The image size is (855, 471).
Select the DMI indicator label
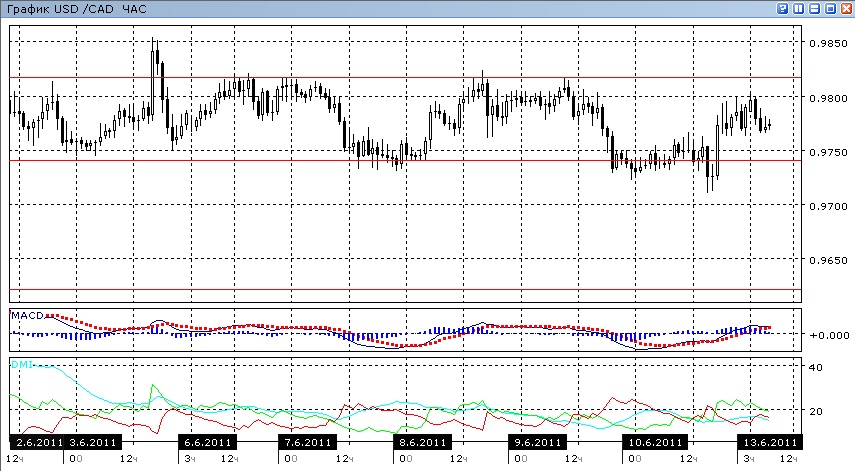coord(22,364)
